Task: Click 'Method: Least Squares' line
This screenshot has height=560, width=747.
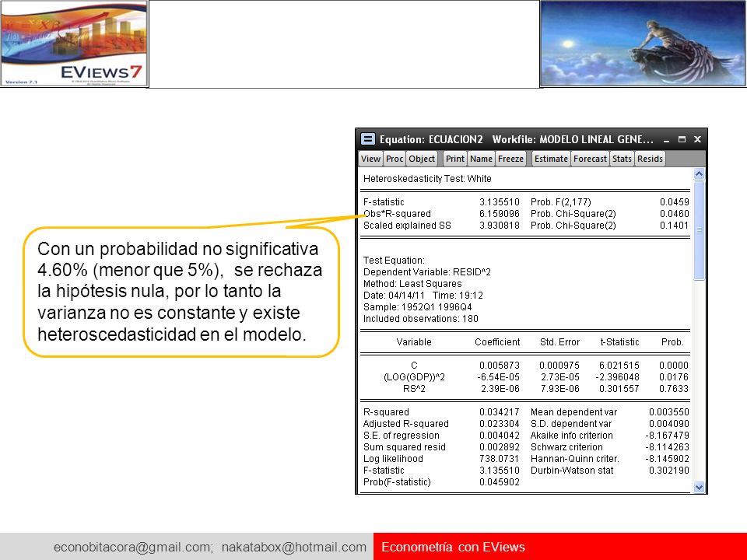Action: pos(412,284)
